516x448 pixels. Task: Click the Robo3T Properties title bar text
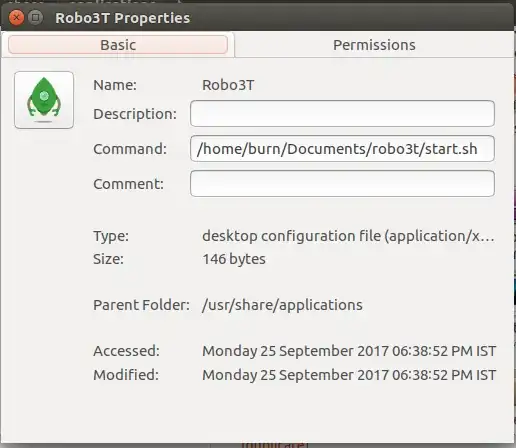tap(122, 18)
